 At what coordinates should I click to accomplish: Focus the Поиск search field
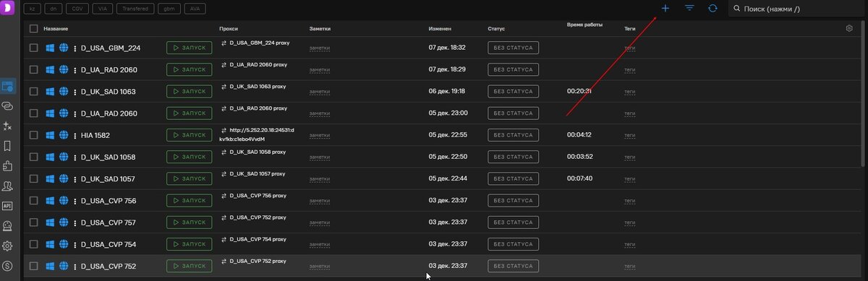[797, 9]
